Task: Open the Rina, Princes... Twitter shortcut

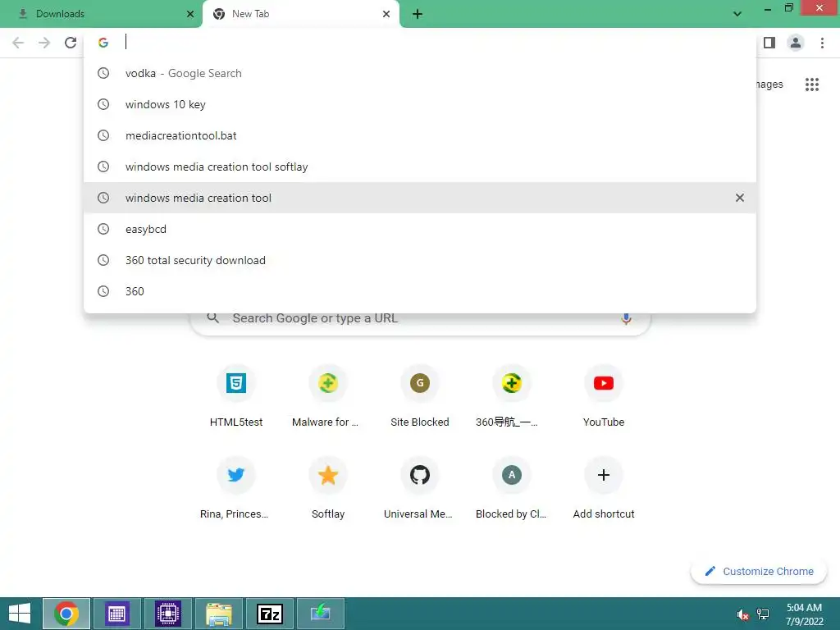Action: coord(236,488)
